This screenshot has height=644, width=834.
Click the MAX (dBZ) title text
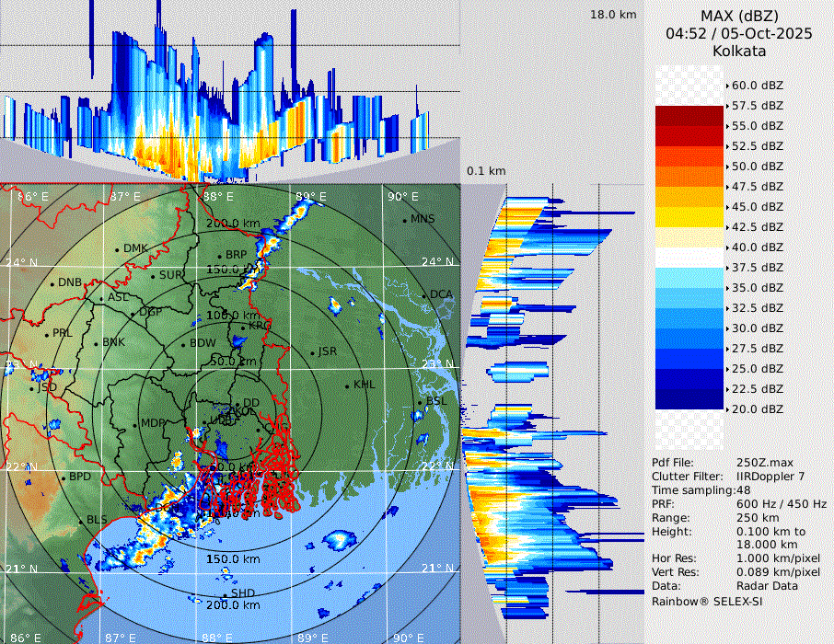[739, 16]
